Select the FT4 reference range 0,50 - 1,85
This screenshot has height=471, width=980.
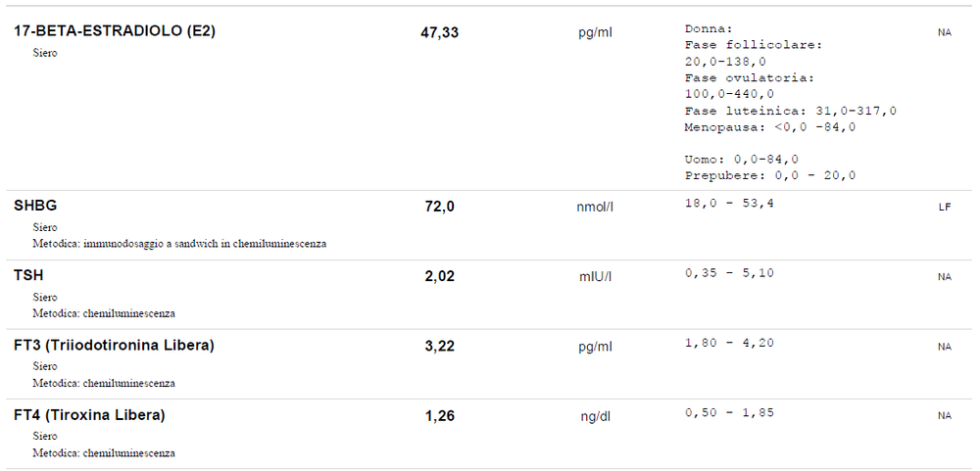click(729, 412)
